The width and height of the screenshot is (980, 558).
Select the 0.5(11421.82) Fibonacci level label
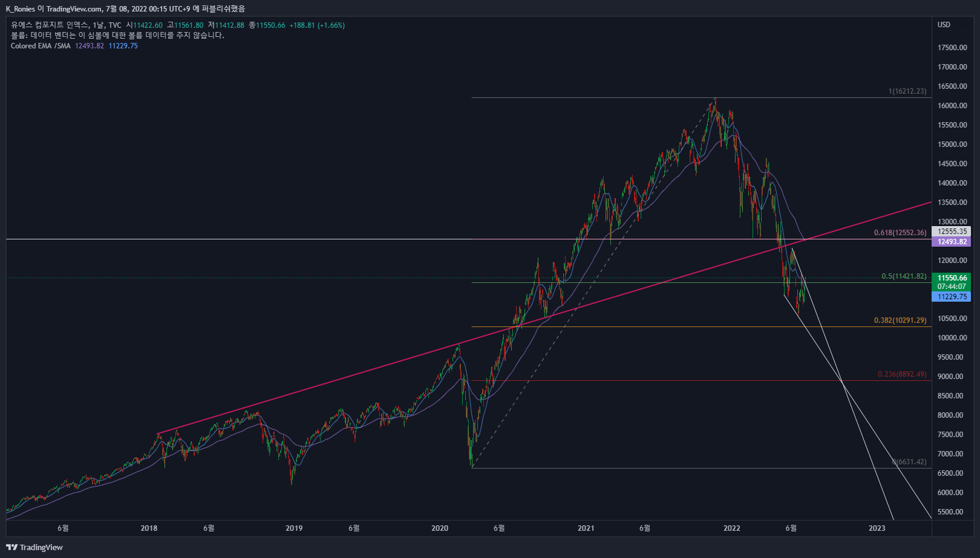click(904, 276)
